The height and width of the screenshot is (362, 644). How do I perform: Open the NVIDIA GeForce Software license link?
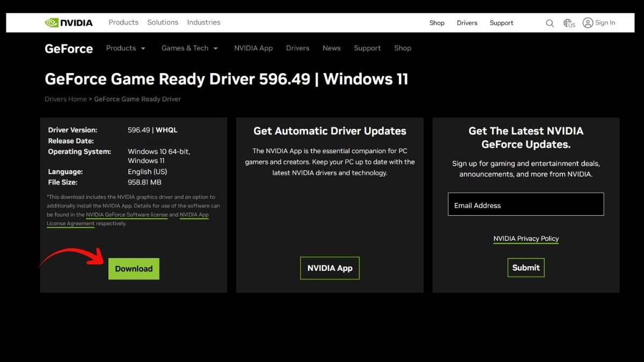[x=127, y=215]
